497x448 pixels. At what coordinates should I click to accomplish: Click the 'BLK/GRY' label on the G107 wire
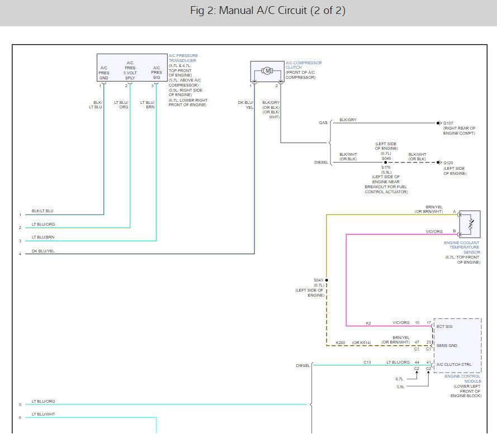click(x=348, y=120)
